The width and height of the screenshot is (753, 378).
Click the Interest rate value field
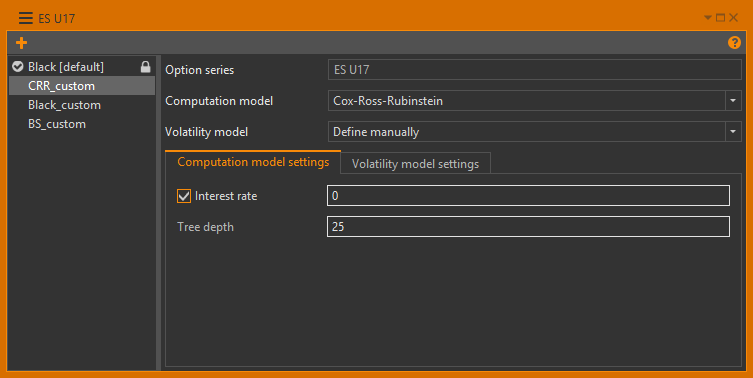coord(528,195)
